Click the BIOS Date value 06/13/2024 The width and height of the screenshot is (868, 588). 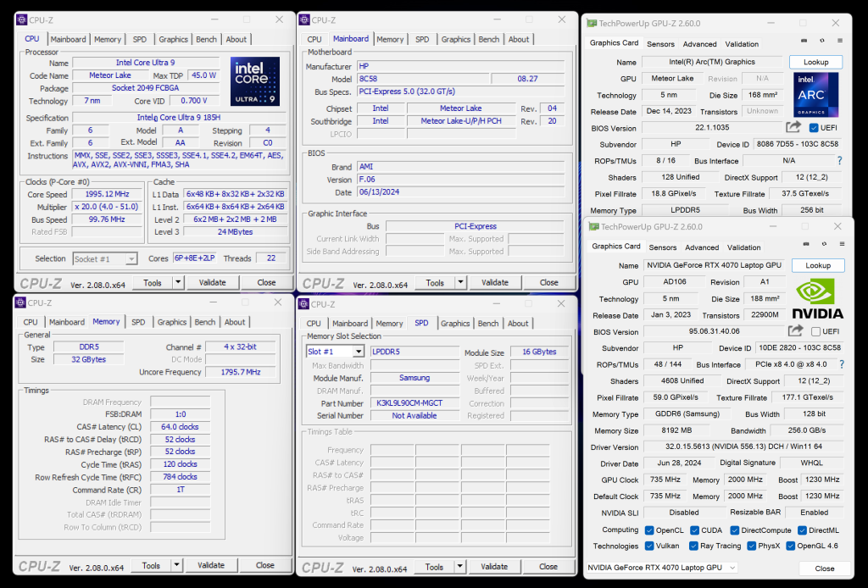tap(460, 192)
